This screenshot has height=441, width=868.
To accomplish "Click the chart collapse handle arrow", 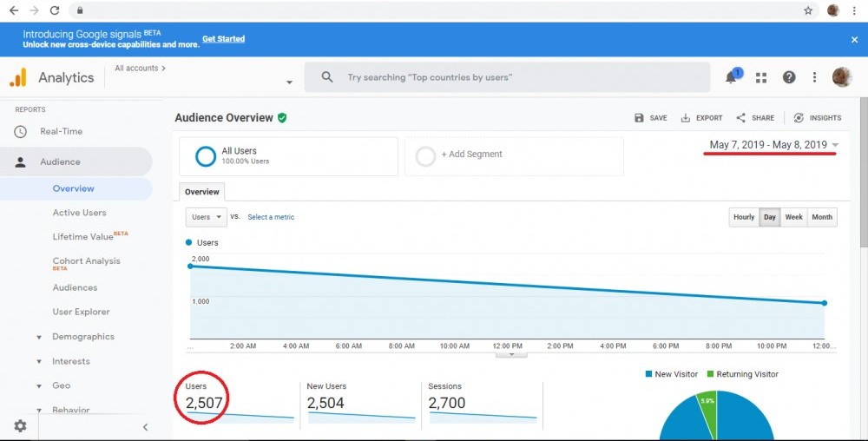I will 511,355.
